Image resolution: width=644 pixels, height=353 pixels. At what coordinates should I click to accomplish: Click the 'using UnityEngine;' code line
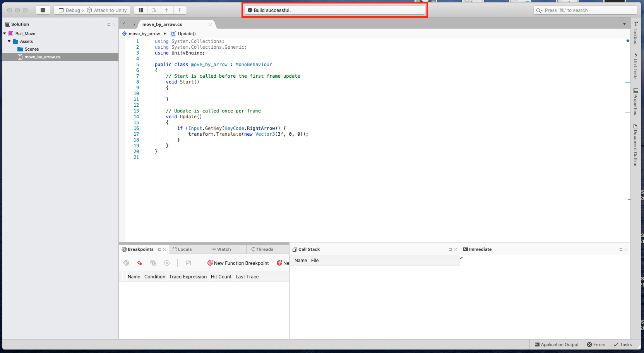click(180, 53)
